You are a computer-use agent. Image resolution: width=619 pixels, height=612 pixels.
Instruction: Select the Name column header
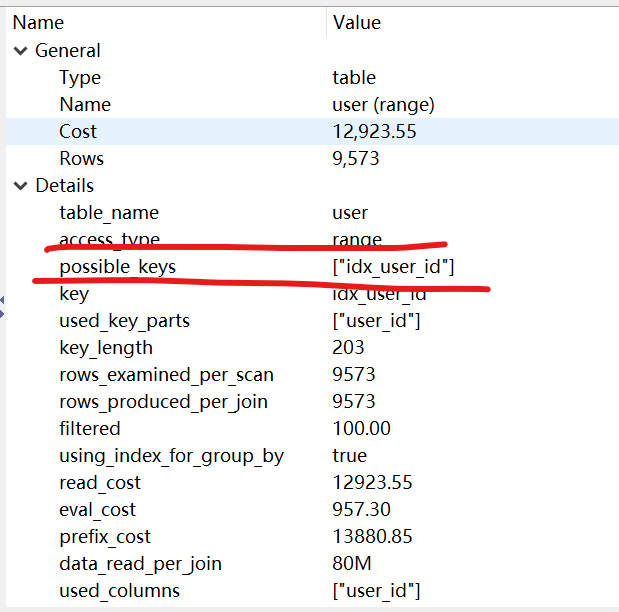click(38, 23)
